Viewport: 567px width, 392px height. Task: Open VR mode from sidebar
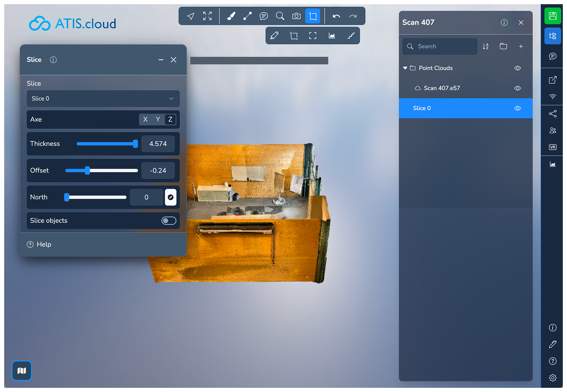tap(552, 147)
